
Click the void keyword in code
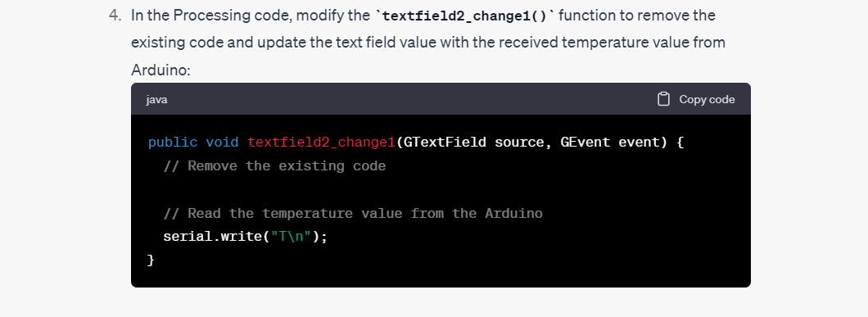(222, 143)
